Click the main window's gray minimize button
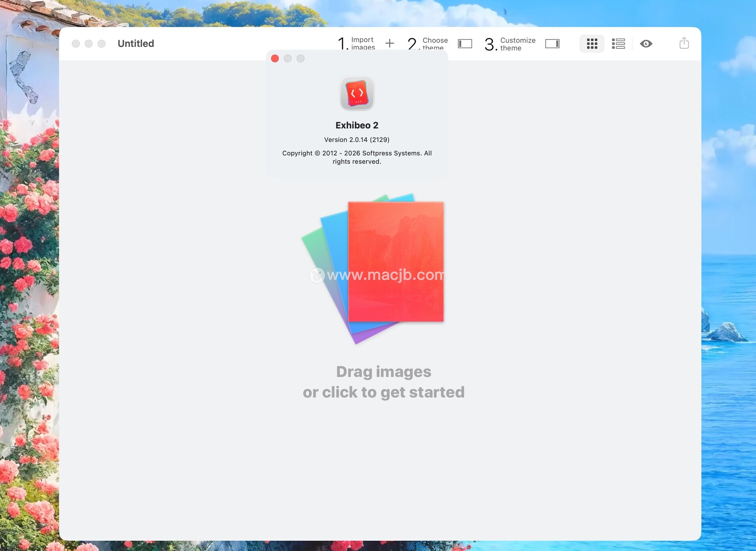This screenshot has width=756, height=551. pos(89,44)
